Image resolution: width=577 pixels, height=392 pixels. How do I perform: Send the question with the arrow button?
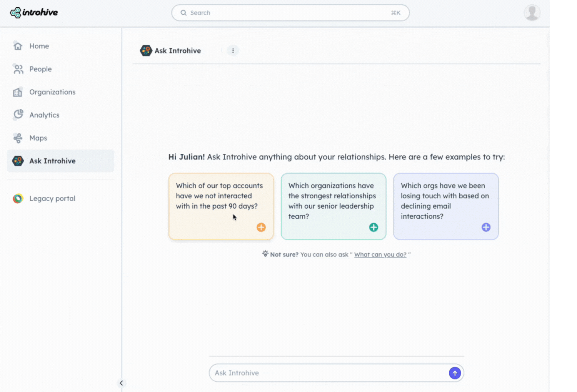455,373
